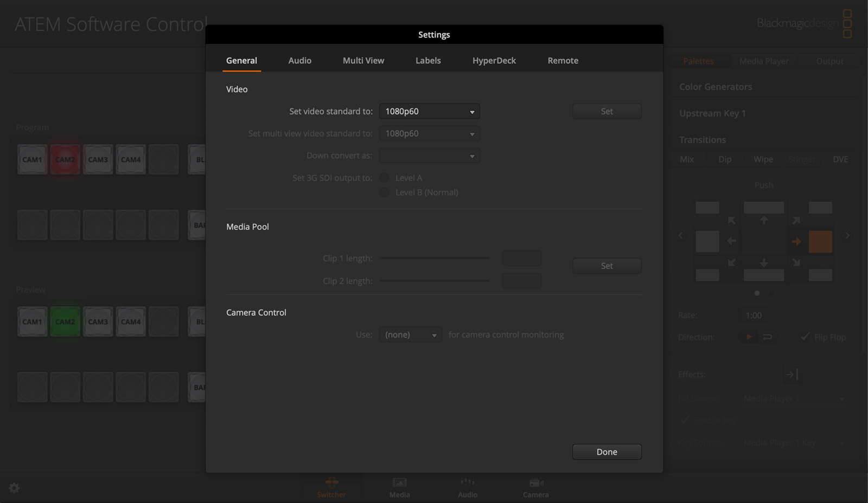Select the Wipe transition tab

[x=763, y=159]
